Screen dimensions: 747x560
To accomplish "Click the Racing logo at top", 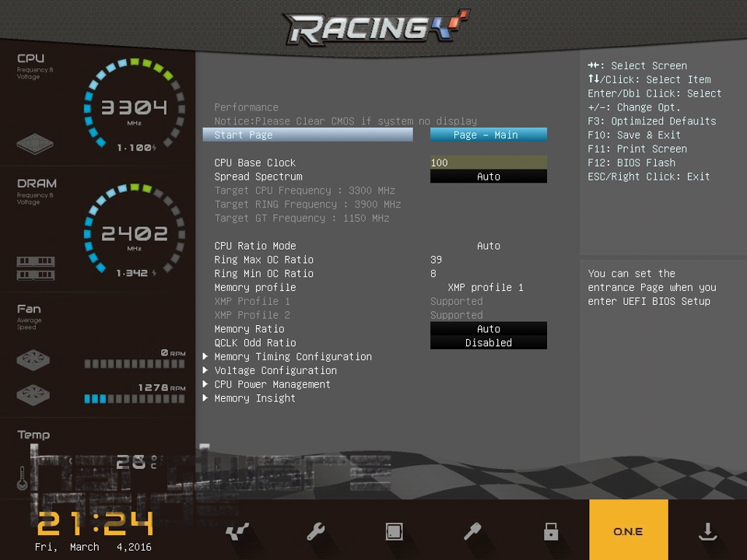I will (x=377, y=26).
